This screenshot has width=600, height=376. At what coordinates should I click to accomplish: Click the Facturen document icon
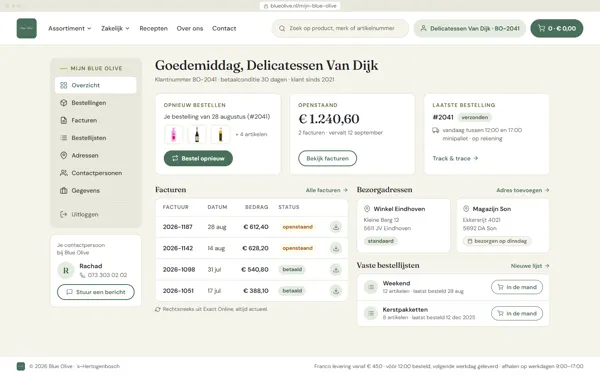(64, 120)
